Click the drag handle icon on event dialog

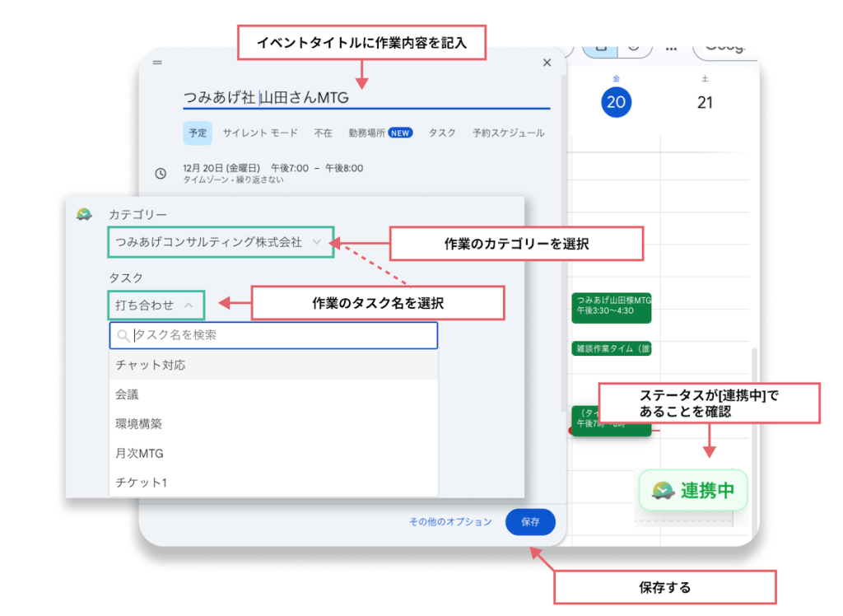157,63
